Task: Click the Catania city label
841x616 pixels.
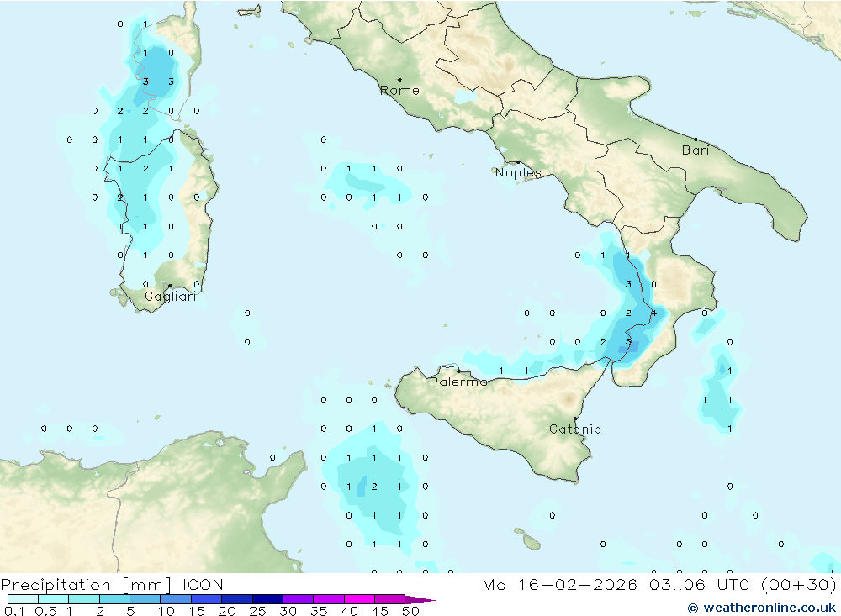Action: tap(575, 429)
